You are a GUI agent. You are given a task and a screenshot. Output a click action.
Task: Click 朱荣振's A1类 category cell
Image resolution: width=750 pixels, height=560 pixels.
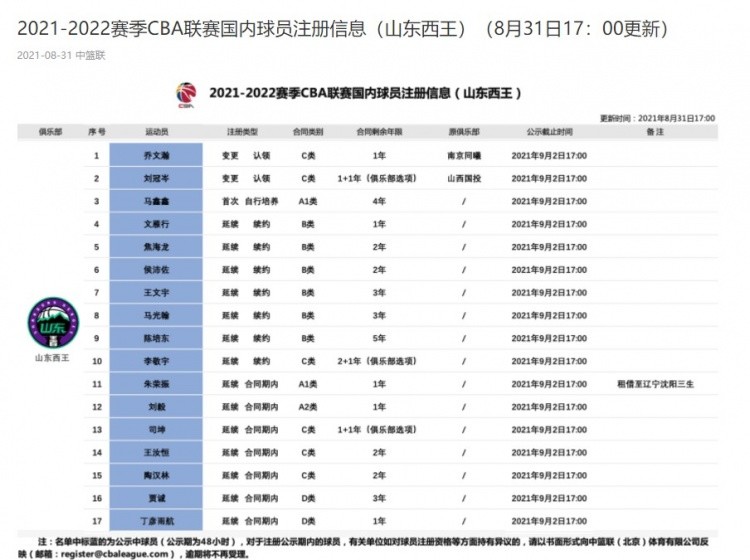tap(308, 384)
